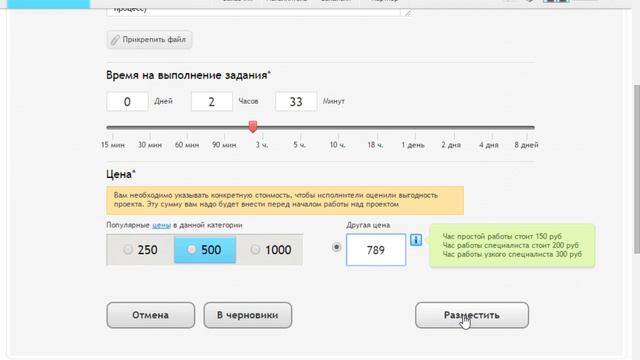Click the 10 ч. mark on time slider
640x360 pixels.
(338, 145)
